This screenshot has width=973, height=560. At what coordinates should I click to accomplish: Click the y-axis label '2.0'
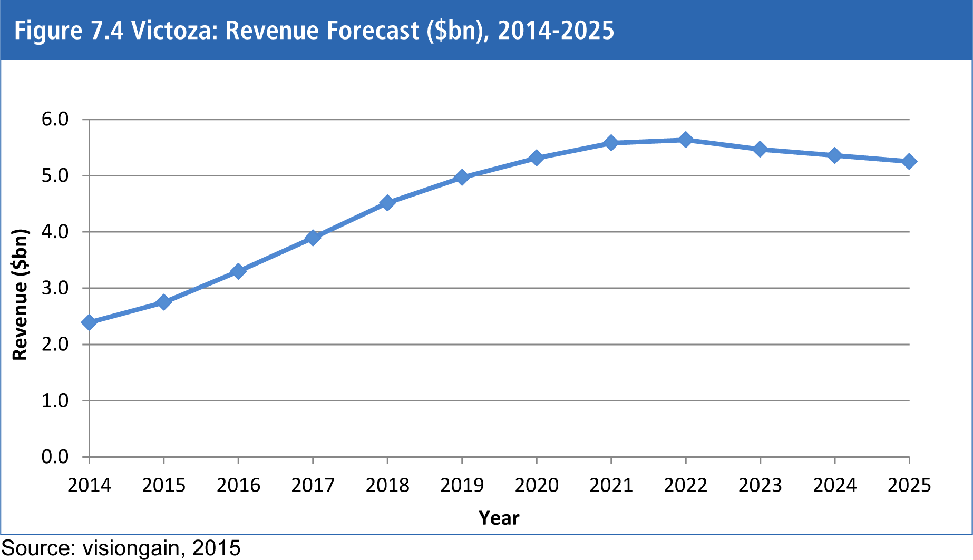(55, 344)
